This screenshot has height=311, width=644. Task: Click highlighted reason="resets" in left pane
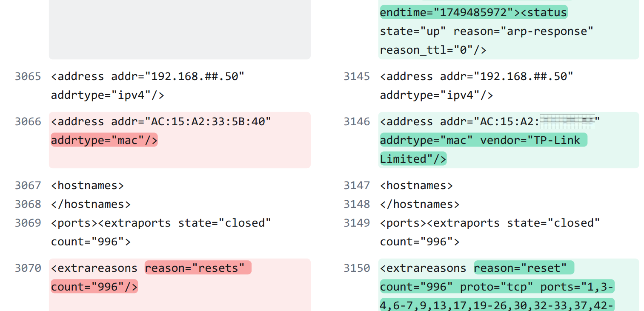(x=198, y=268)
